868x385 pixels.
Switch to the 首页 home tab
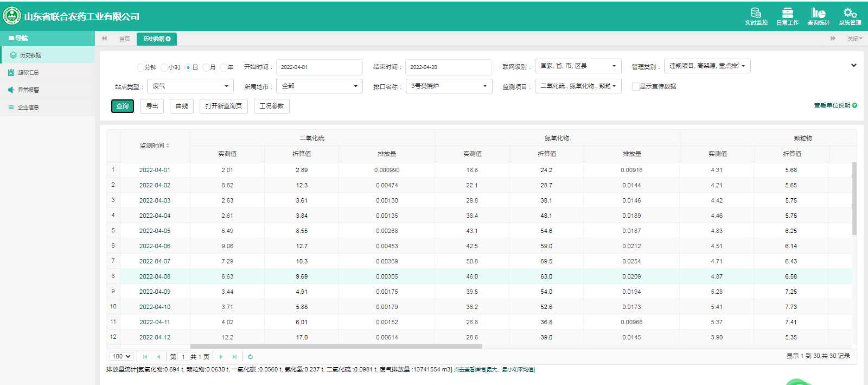pos(124,39)
